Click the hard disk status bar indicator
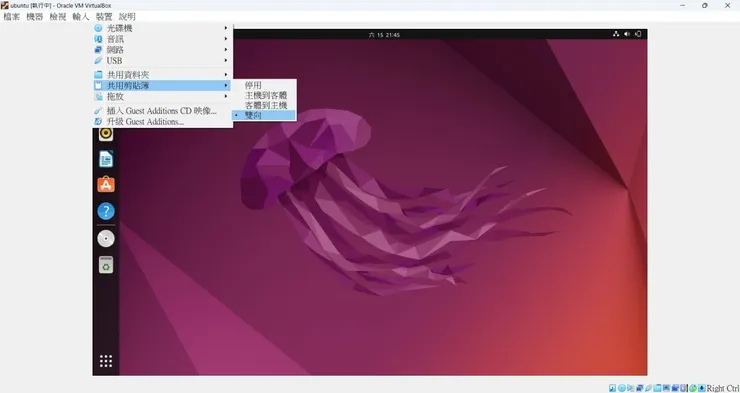740x393 pixels. [613, 388]
